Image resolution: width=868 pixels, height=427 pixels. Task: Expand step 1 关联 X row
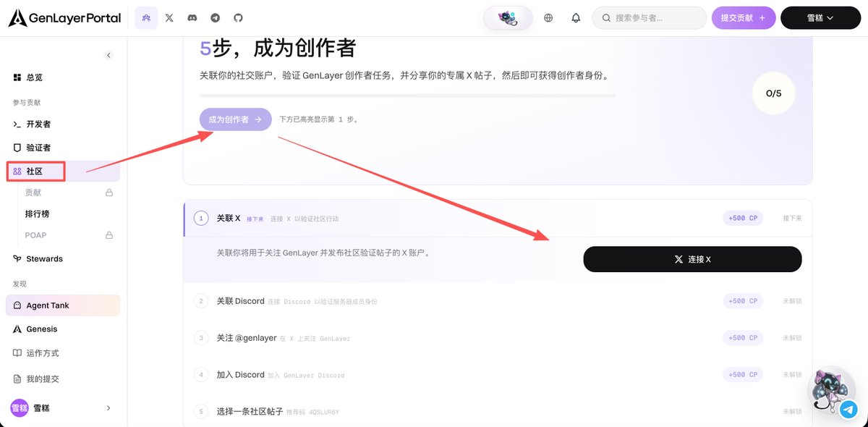(x=498, y=218)
